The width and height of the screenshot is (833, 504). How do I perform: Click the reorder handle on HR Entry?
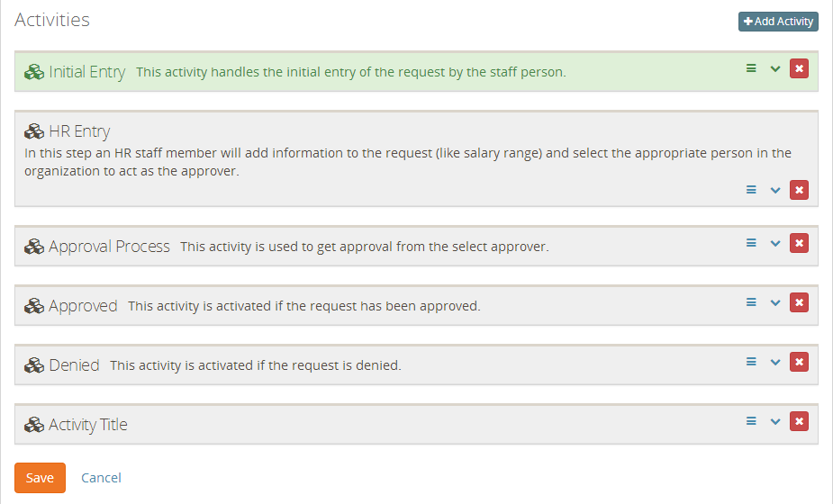coord(751,190)
